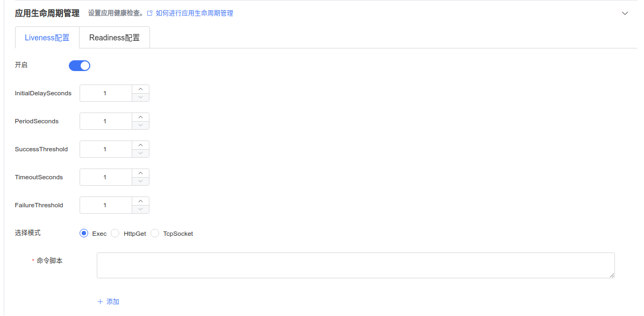The height and width of the screenshot is (316, 644).
Task: Toggle the 开启 switch off
Action: pyautogui.click(x=79, y=66)
